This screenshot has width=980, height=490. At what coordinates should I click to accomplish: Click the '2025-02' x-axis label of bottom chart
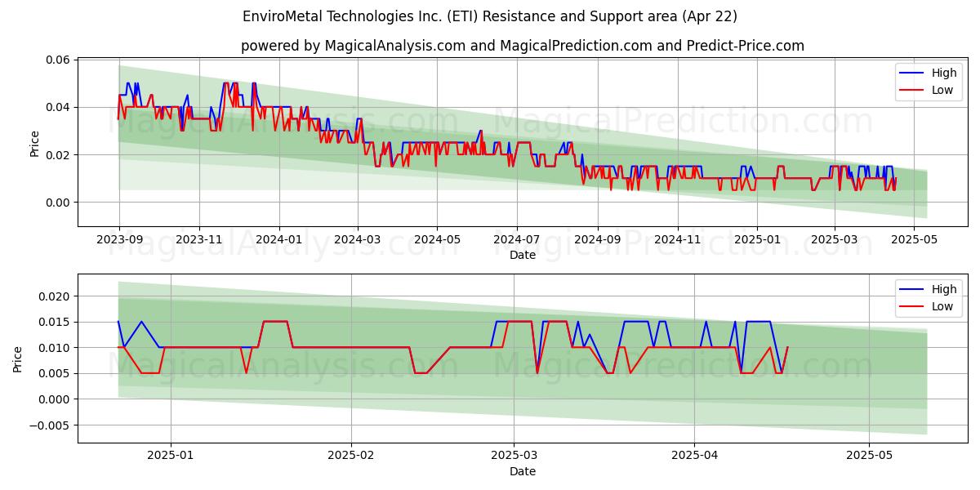coord(351,457)
